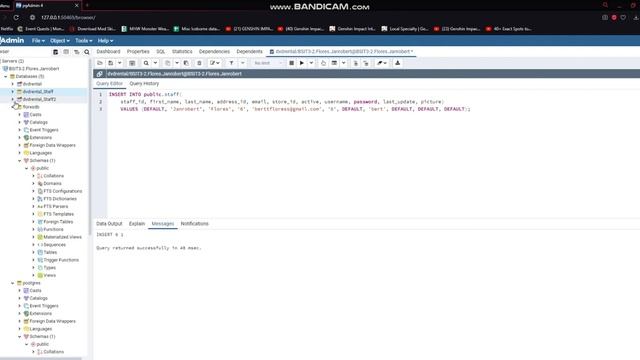
Task: Collapse the postgres database node
Action: tap(13, 283)
